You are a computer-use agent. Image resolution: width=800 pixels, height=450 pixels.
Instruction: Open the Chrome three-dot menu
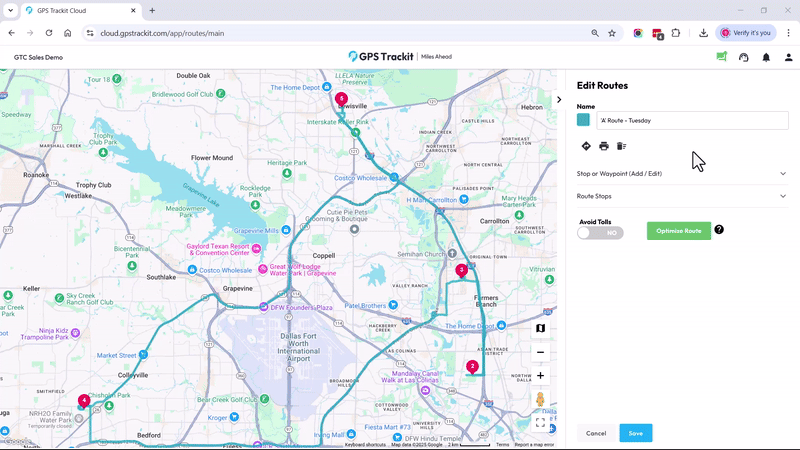(788, 33)
